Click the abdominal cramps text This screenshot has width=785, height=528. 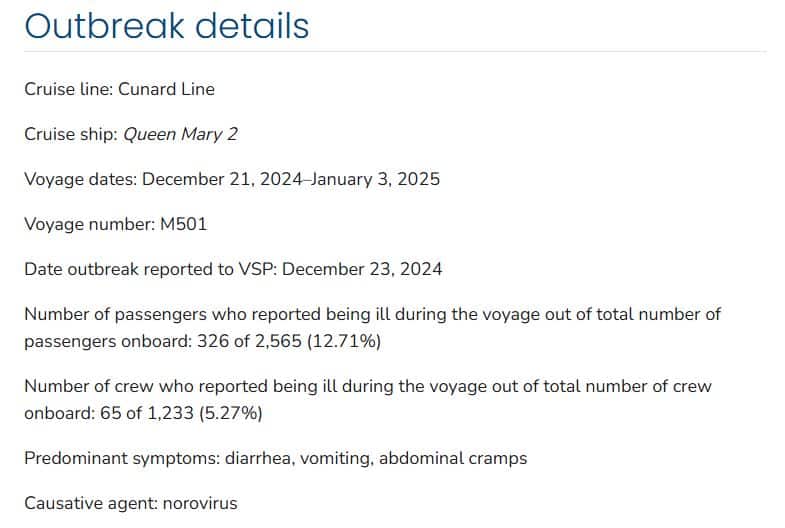(453, 458)
